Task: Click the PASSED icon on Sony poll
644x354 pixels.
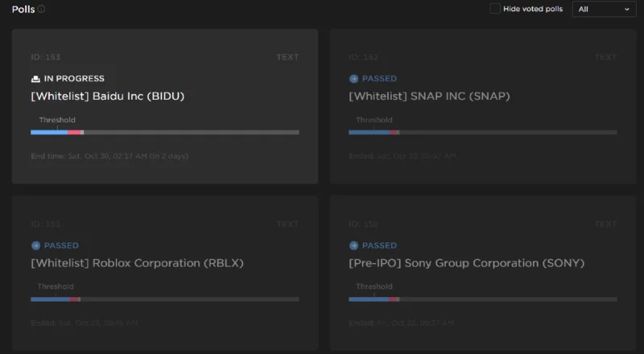Action: pos(353,245)
